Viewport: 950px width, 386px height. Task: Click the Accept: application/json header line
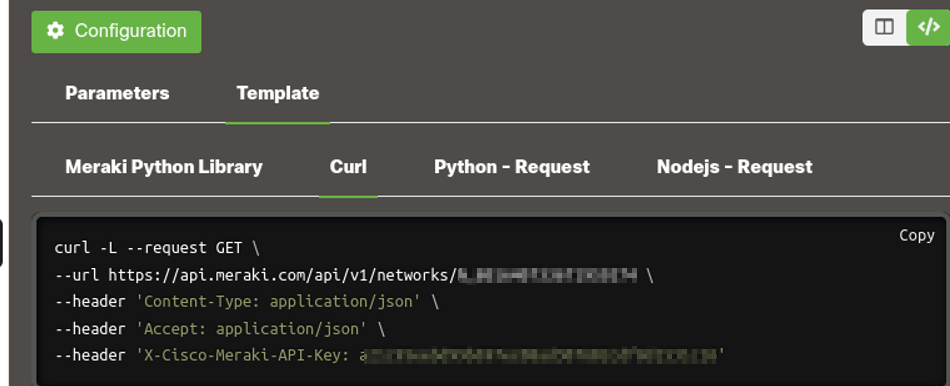coord(219,329)
